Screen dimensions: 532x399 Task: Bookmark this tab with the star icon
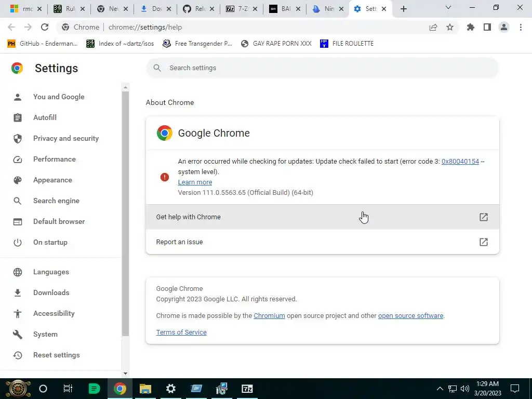(450, 27)
